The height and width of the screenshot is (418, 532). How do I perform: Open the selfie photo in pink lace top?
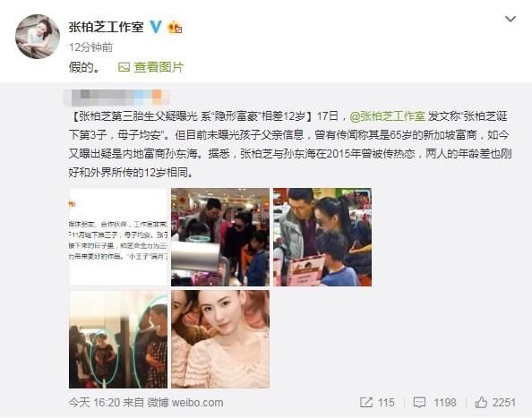[220, 339]
